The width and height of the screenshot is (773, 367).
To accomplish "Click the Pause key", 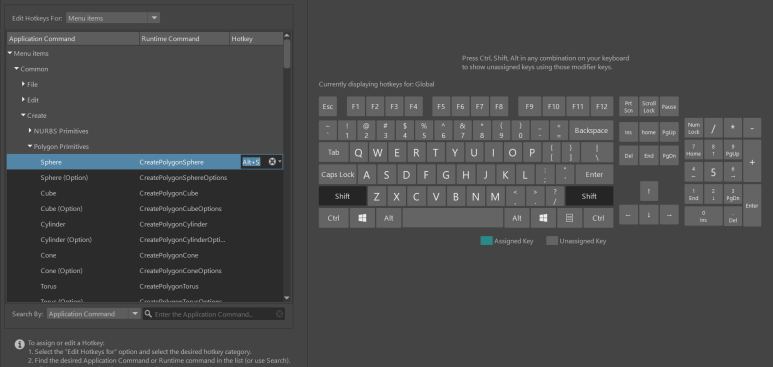I will pos(669,107).
